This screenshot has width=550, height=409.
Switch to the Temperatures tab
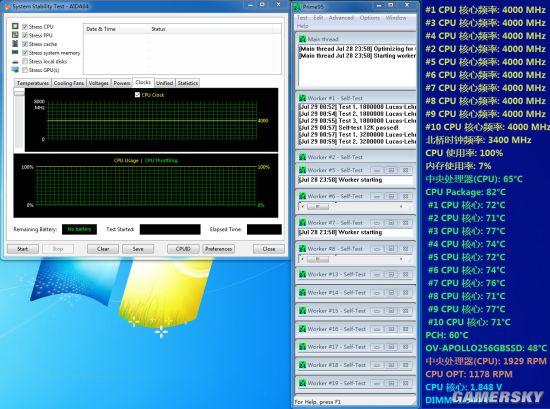pyautogui.click(x=33, y=83)
